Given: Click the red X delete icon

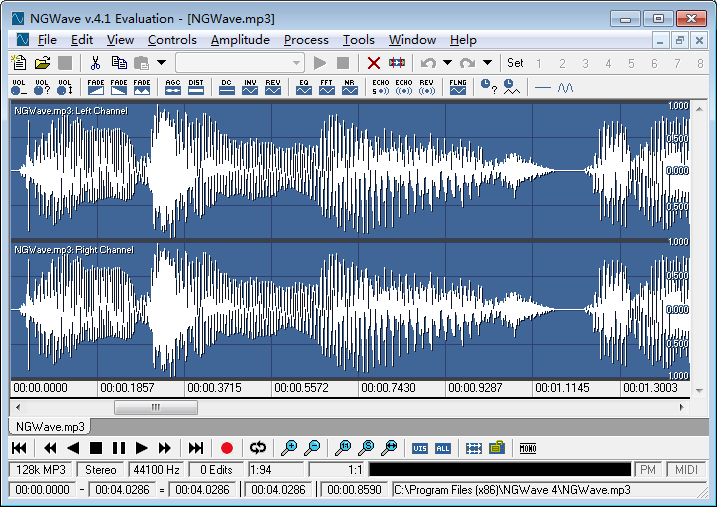Looking at the screenshot, I should (374, 63).
